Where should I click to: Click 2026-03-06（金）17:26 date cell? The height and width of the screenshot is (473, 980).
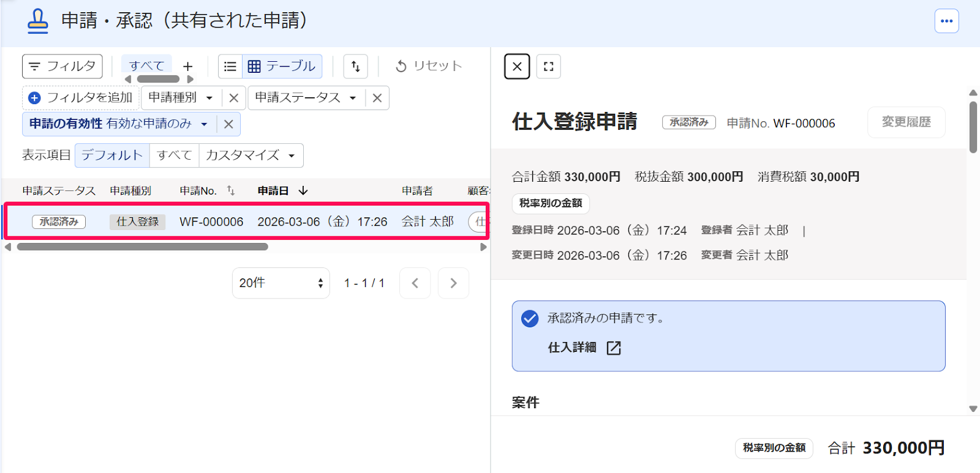322,222
